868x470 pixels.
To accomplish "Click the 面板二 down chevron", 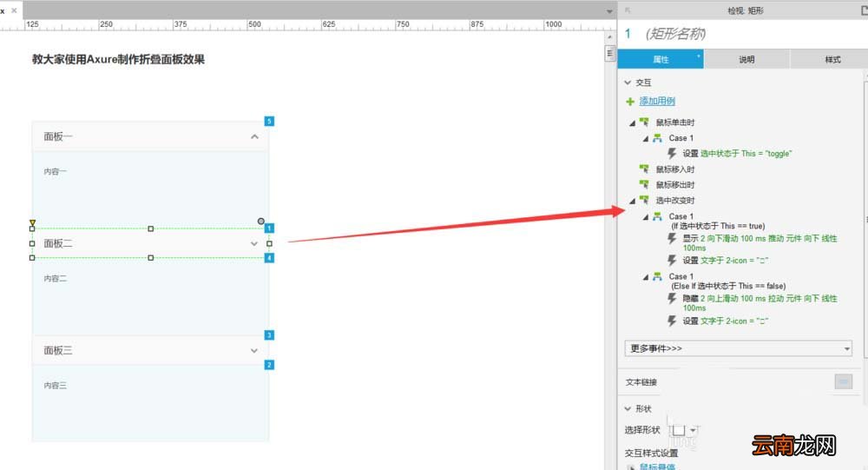I will [x=254, y=243].
